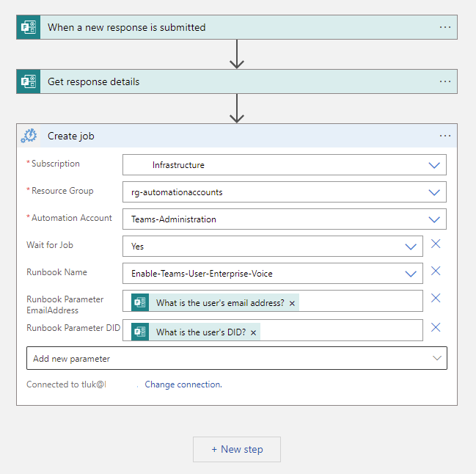The height and width of the screenshot is (474, 476).
Task: Expand the Resource Group dropdown
Action: (434, 192)
